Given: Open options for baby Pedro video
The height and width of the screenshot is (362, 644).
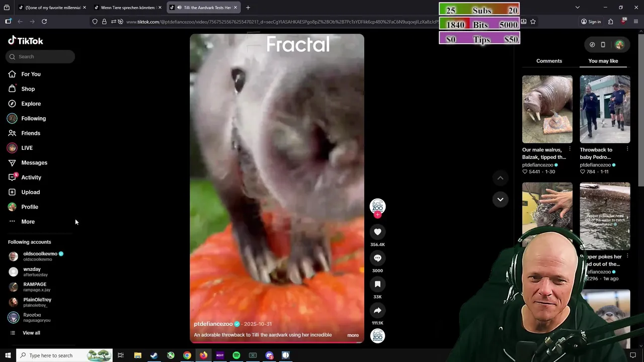Looking at the screenshot, I should tap(627, 149).
